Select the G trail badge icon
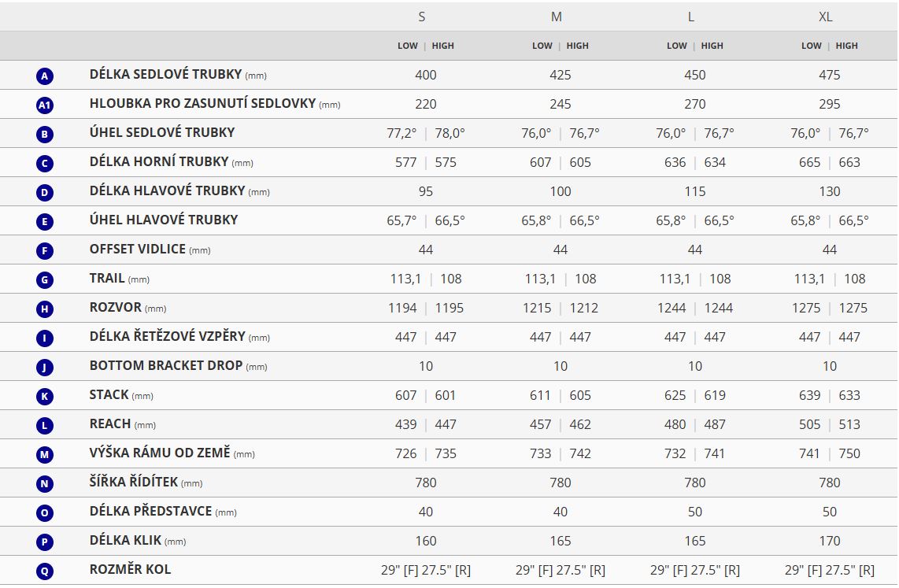The height and width of the screenshot is (588, 899). click(45, 279)
